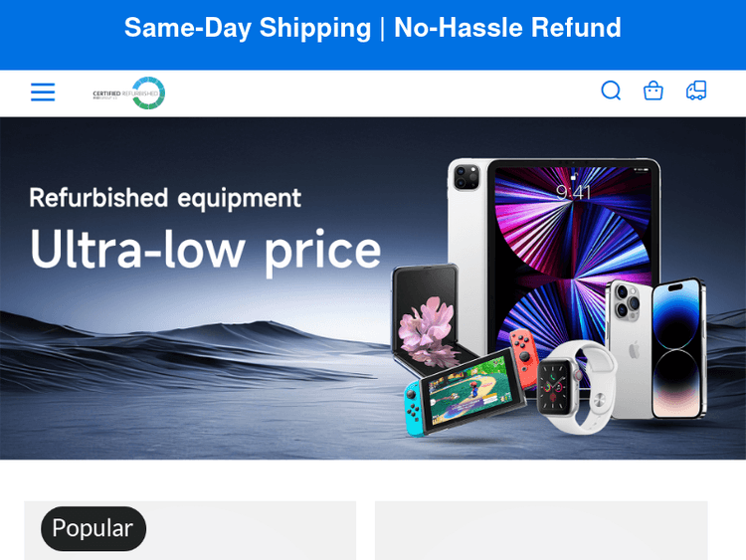Click the Popular badge on product card
The width and height of the screenshot is (746, 560).
(93, 528)
